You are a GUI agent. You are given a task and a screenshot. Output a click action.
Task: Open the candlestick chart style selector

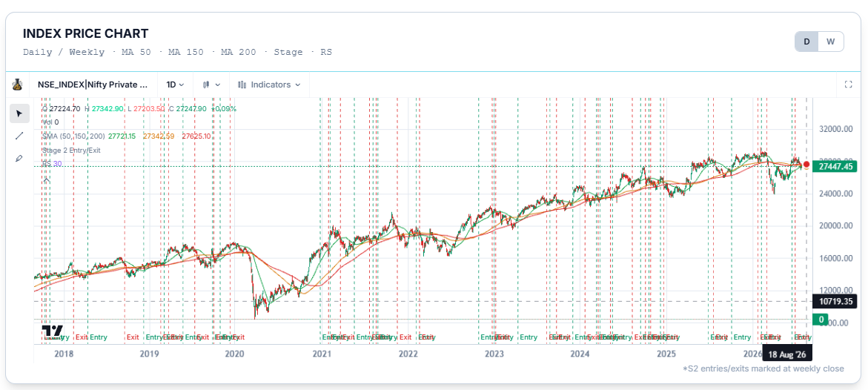pyautogui.click(x=211, y=85)
